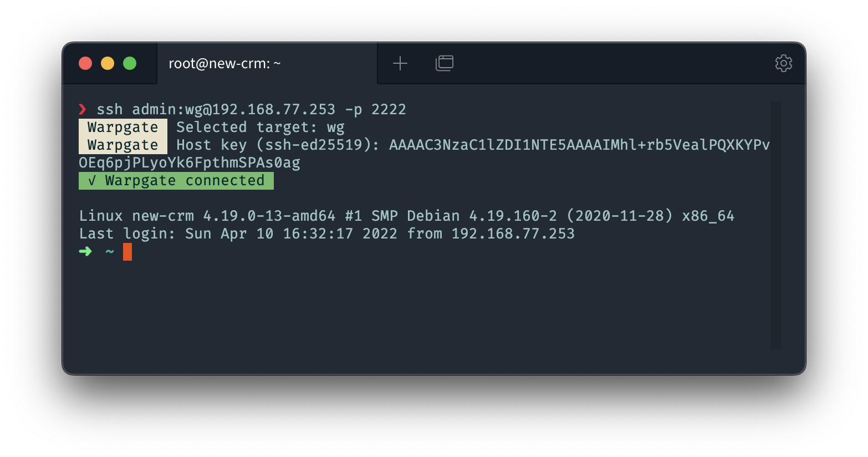Click the Warpgate badge beside "Host key"
This screenshot has width=868, height=457.
pyautogui.click(x=123, y=145)
